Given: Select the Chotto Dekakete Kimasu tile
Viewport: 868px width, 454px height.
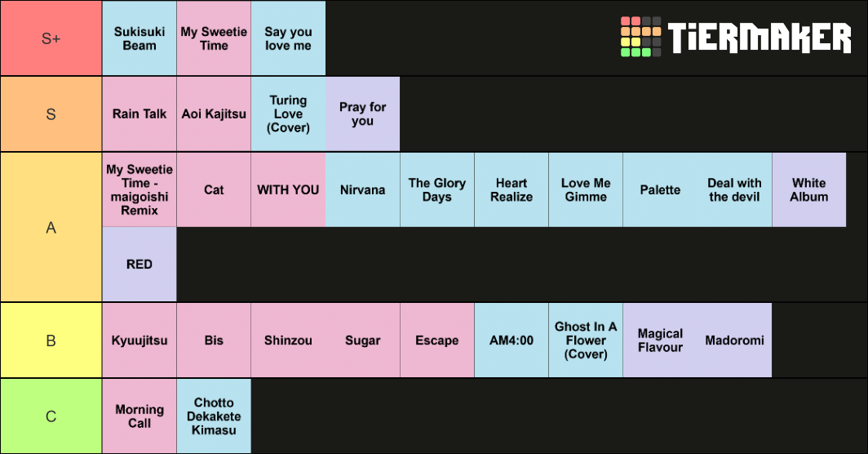Looking at the screenshot, I should (214, 416).
